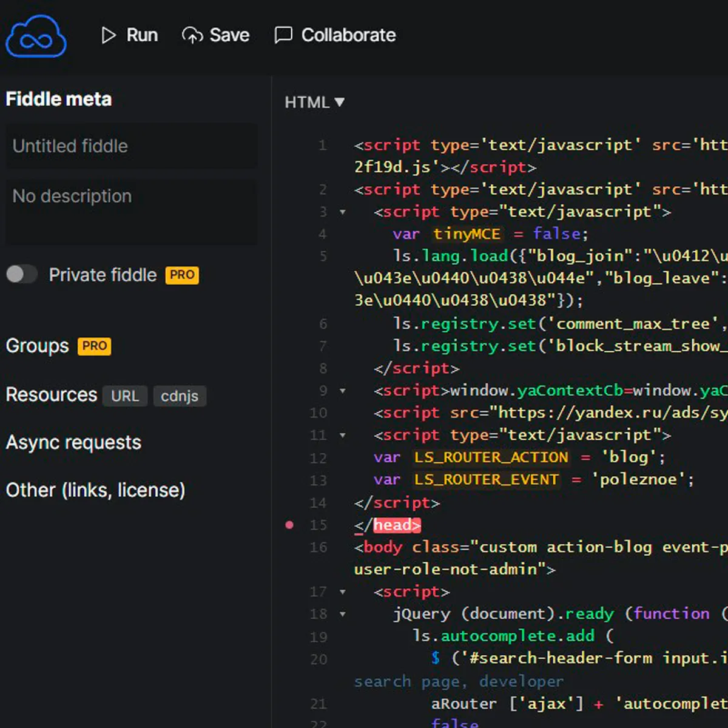Collapse code fold at line 18
Image resolution: width=728 pixels, height=728 pixels.
343,615
